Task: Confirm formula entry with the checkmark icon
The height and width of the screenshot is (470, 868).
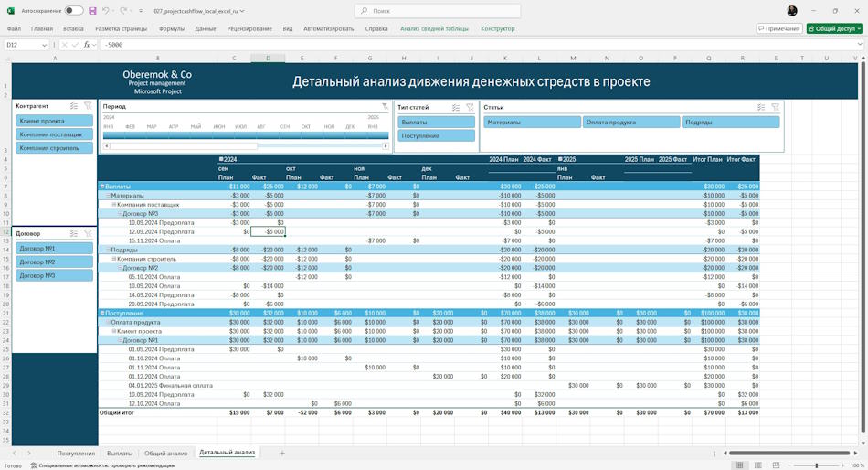Action: click(x=75, y=45)
